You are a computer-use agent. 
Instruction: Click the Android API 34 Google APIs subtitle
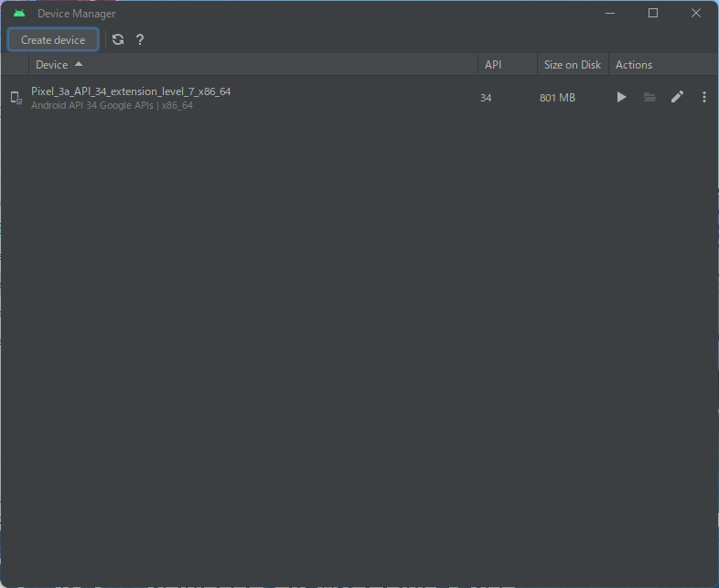click(112, 105)
